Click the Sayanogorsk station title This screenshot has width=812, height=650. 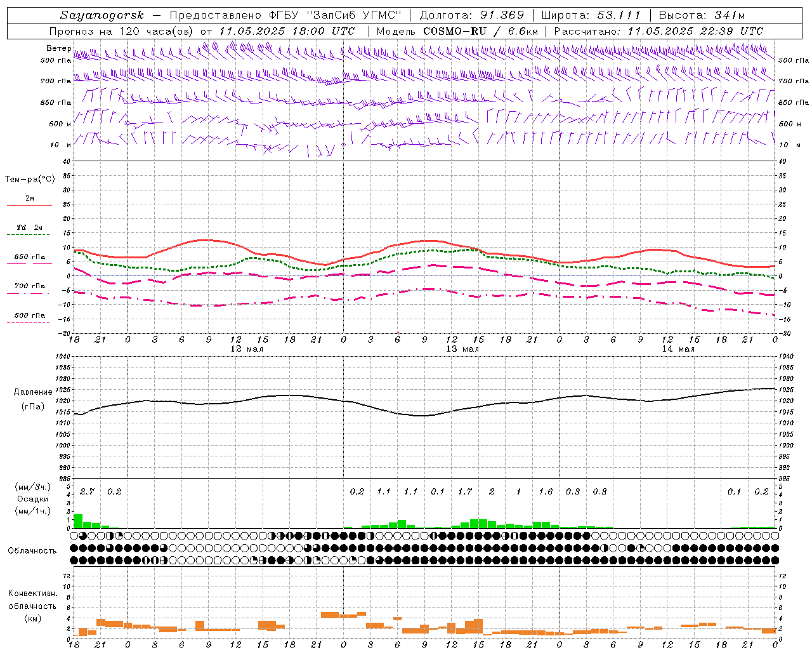pos(102,15)
